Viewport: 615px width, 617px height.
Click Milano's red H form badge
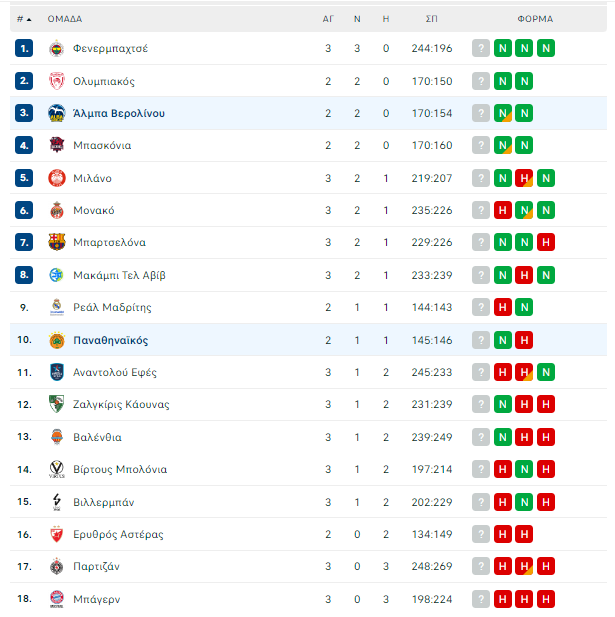[524, 178]
